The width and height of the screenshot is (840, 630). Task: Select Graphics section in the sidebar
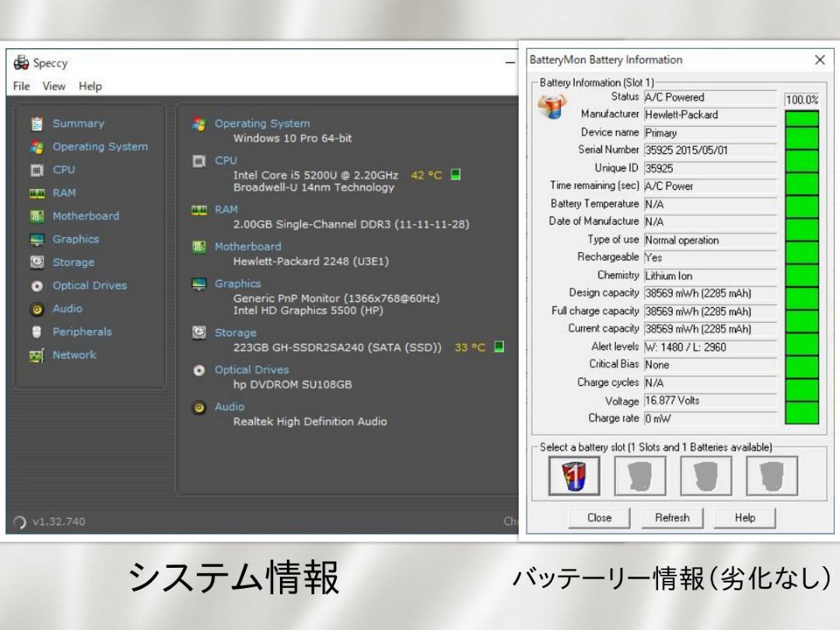(75, 240)
